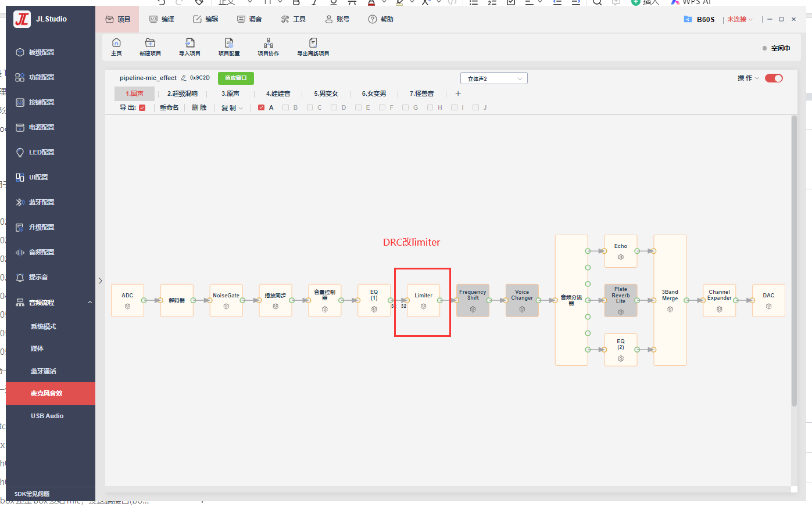This screenshot has height=507, width=812.
Task: Click the 新建项目 new project icon
Action: click(150, 43)
